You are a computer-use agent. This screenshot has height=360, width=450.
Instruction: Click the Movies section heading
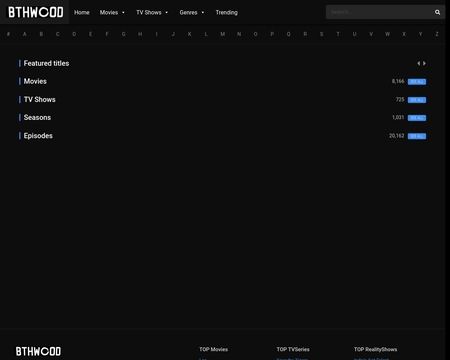point(35,81)
